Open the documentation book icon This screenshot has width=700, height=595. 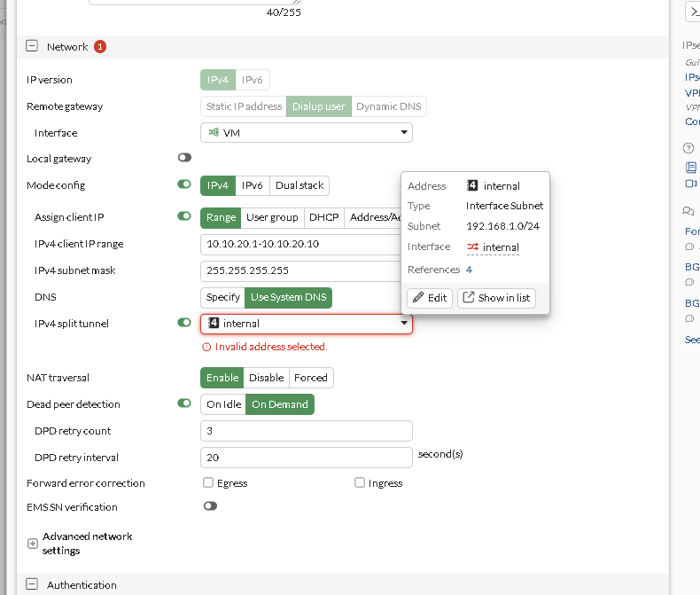tap(691, 167)
